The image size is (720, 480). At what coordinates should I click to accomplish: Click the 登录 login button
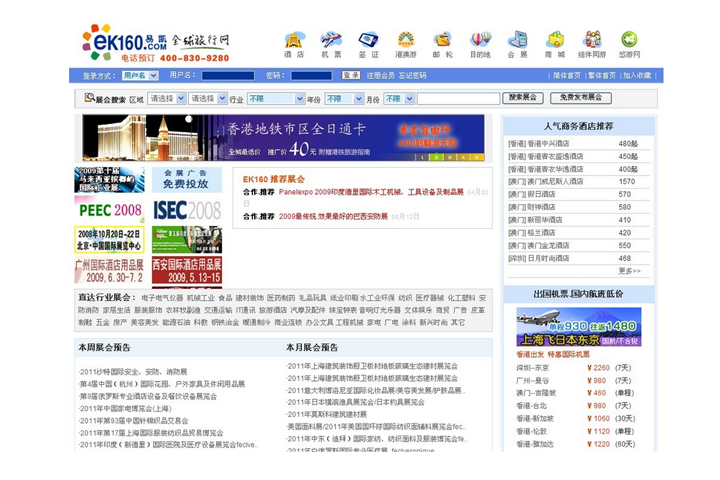[351, 75]
